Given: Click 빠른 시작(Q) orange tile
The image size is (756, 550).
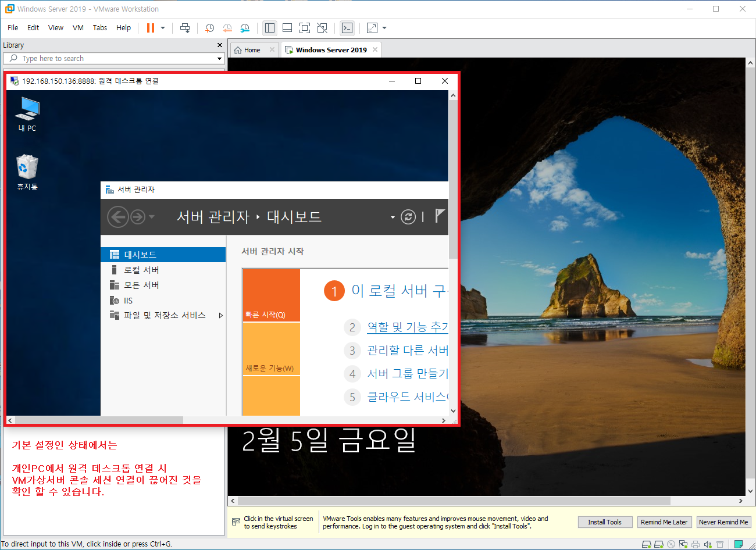Looking at the screenshot, I should pyautogui.click(x=271, y=295).
